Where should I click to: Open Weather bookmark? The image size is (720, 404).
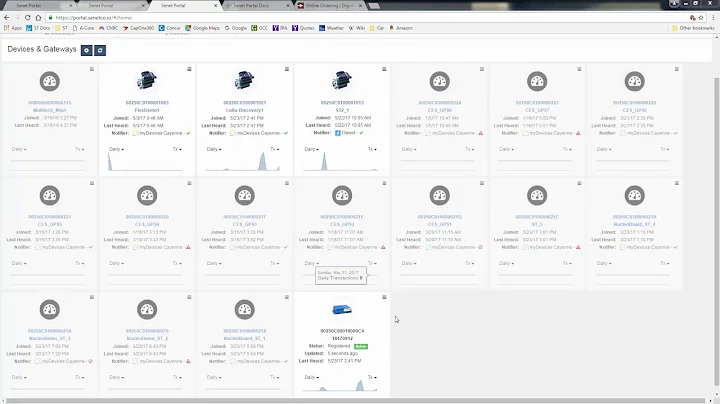[x=332, y=28]
